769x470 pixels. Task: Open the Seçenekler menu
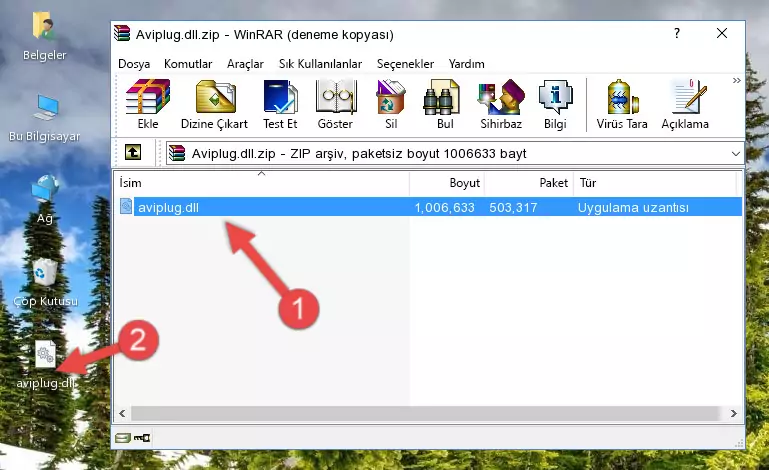405,64
